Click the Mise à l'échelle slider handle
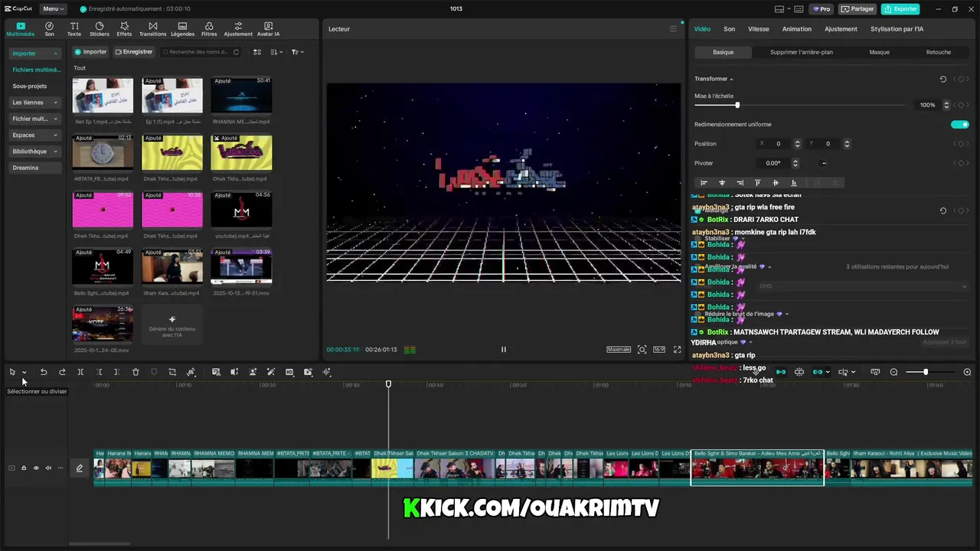Viewport: 980px width, 551px height. pyautogui.click(x=737, y=105)
